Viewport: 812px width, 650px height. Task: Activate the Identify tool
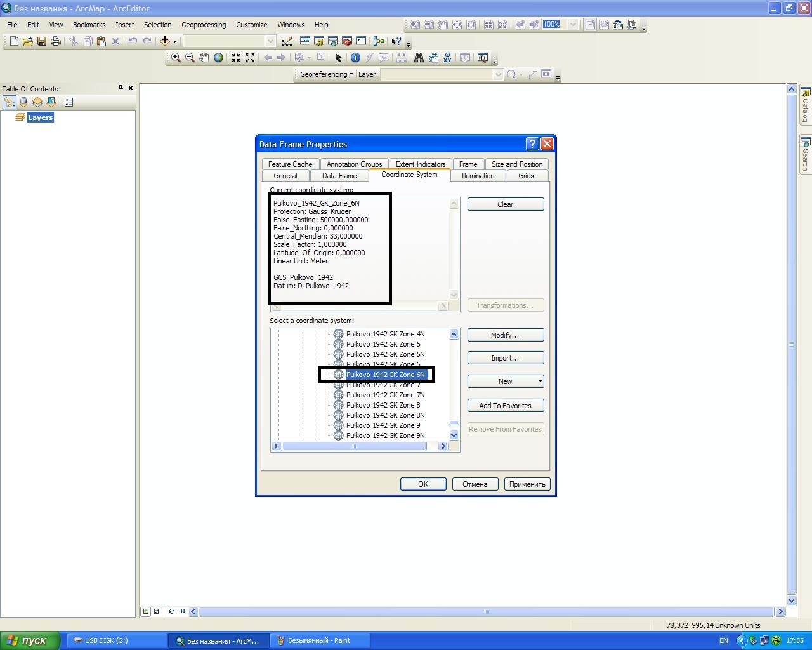(x=355, y=58)
